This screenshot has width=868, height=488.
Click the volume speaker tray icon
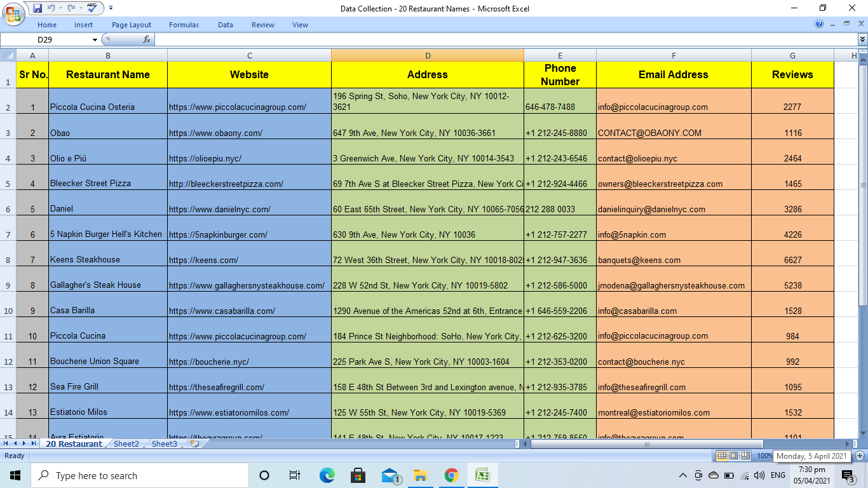(759, 475)
